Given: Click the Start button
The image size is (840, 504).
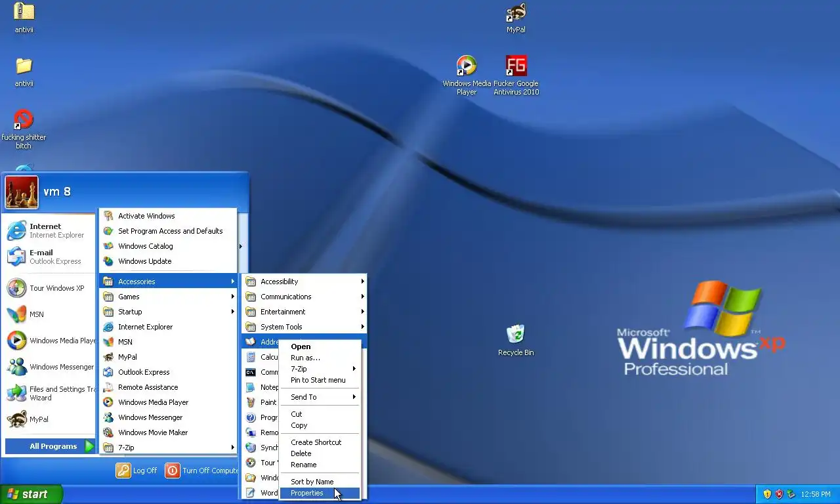Looking at the screenshot, I should (31, 494).
